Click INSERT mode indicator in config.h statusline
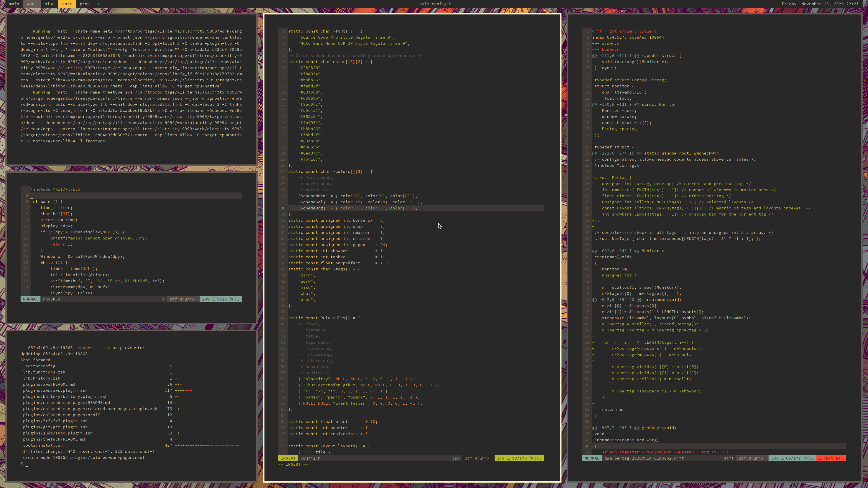This screenshot has height=488, width=868. pyautogui.click(x=288, y=458)
